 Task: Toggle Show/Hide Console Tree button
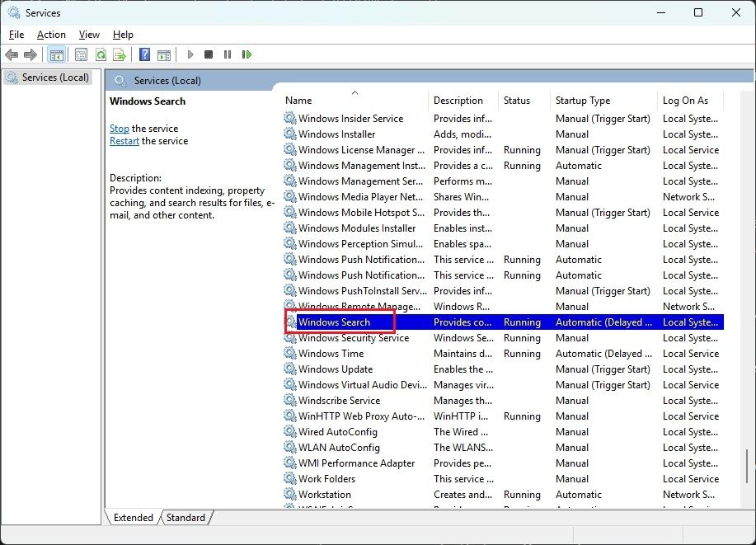[56, 54]
